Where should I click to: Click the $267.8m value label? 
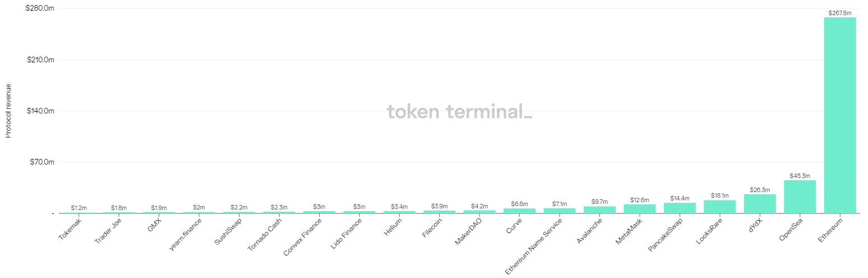pyautogui.click(x=839, y=13)
